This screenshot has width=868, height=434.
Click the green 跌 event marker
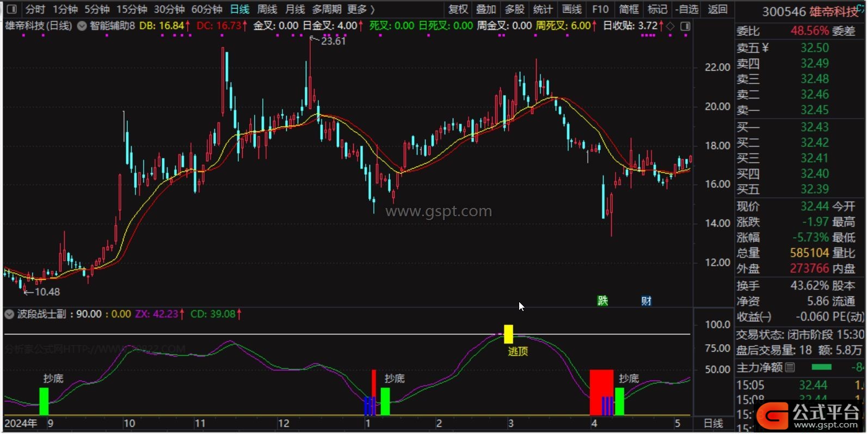point(602,301)
